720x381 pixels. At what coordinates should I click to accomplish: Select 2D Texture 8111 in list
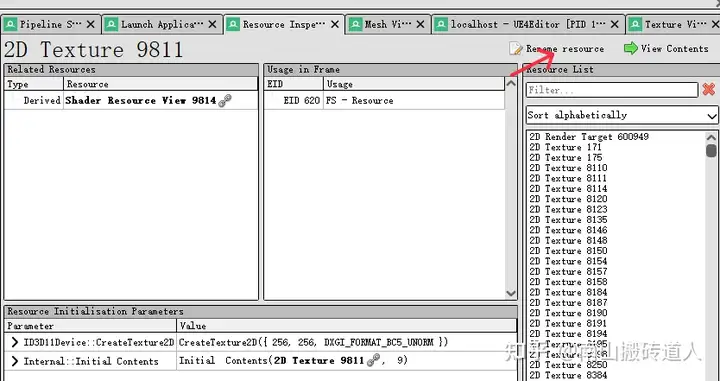pos(568,178)
